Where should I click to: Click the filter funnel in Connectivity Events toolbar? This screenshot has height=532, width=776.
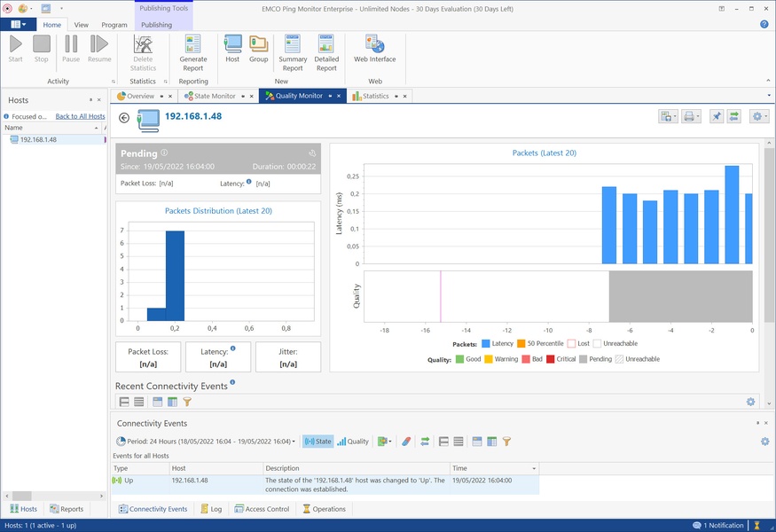(506, 441)
